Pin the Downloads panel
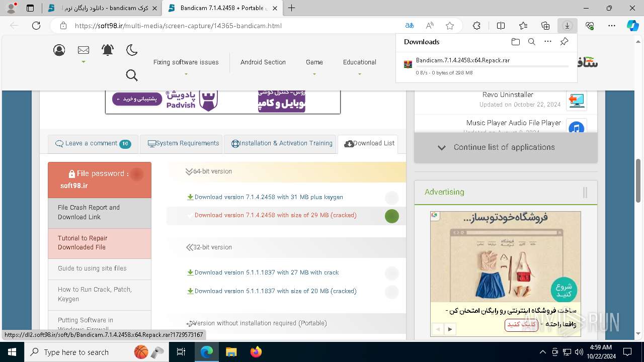Screen dimensions: 644x362 [x=565, y=42]
